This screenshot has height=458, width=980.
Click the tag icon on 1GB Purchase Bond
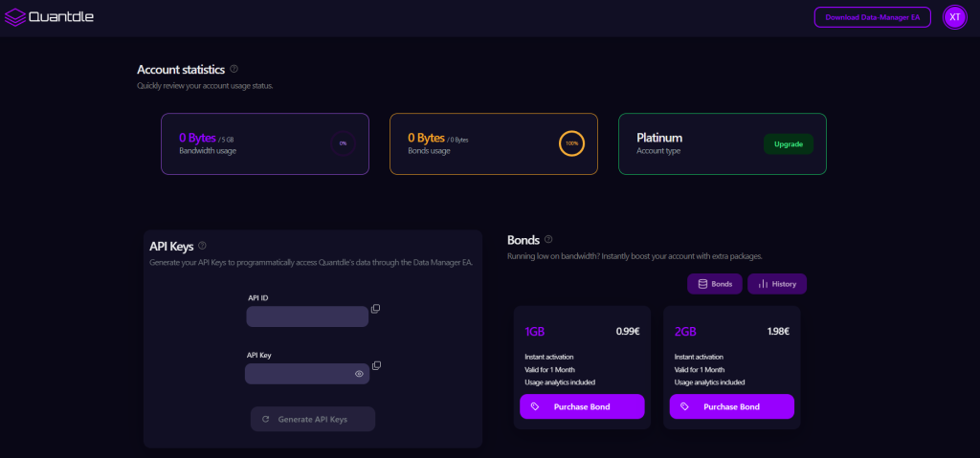(535, 406)
